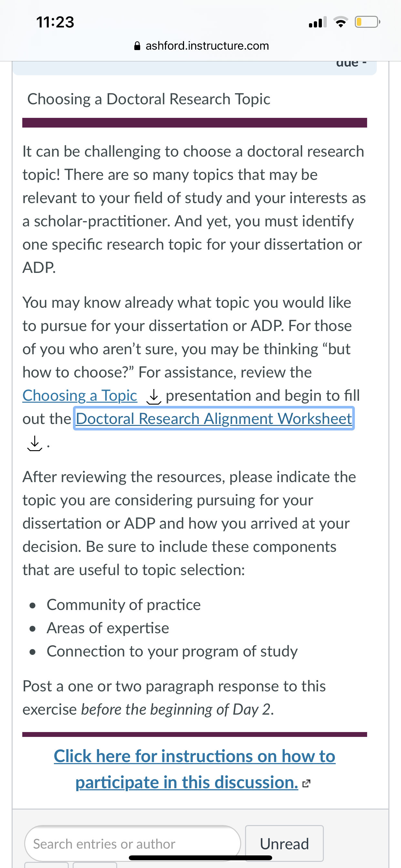Focus the Search entries or author field
401x868 pixels.
(133, 843)
